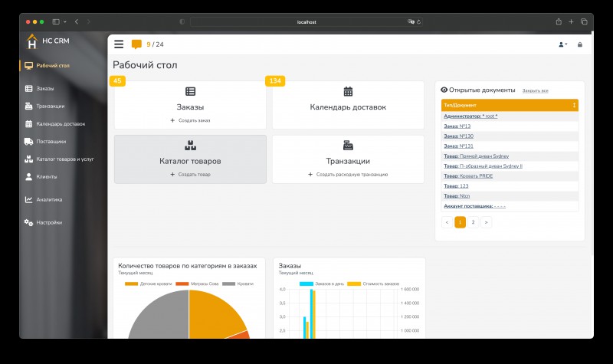Viewport: 613px width, 364px height.
Task: Click the Создать товар link
Action: [190, 175]
